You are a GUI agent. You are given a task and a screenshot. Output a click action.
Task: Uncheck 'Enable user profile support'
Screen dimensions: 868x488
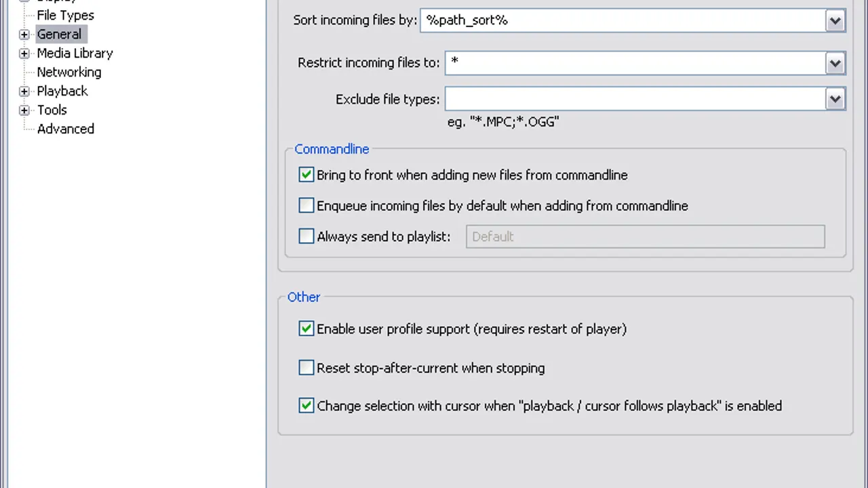(x=307, y=329)
